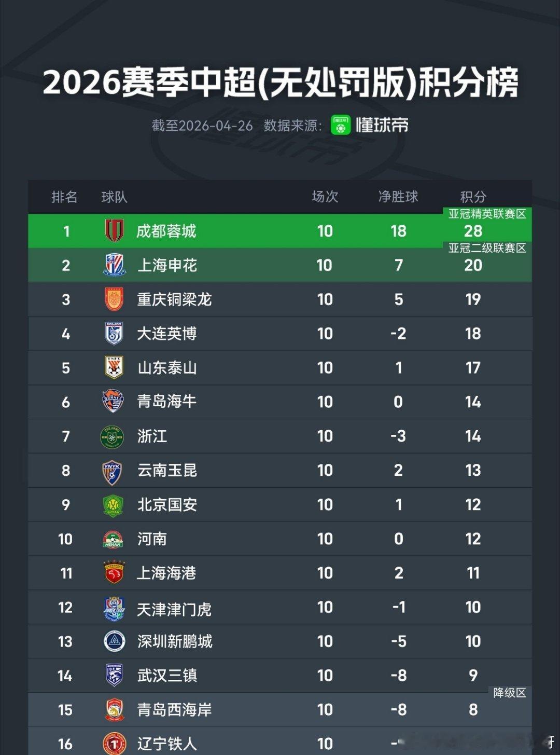Click the 亚冠精英联赛区 zone label
The image size is (560, 755).
click(487, 214)
